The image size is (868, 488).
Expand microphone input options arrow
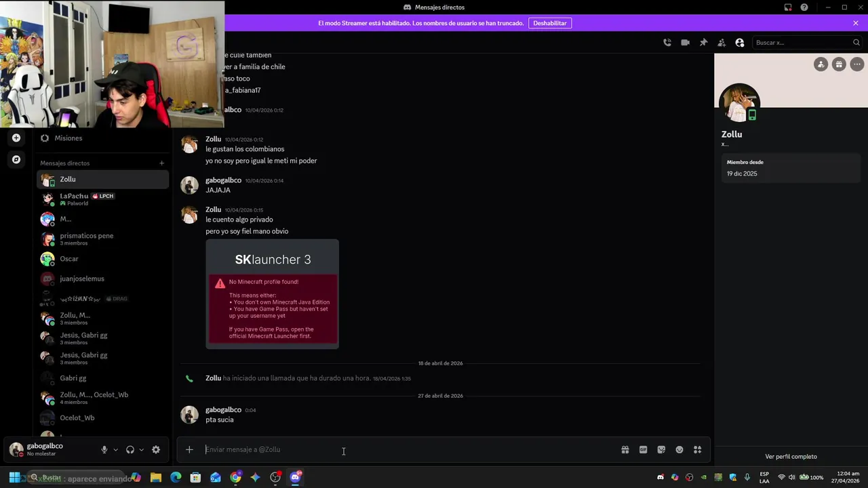pos(115,449)
